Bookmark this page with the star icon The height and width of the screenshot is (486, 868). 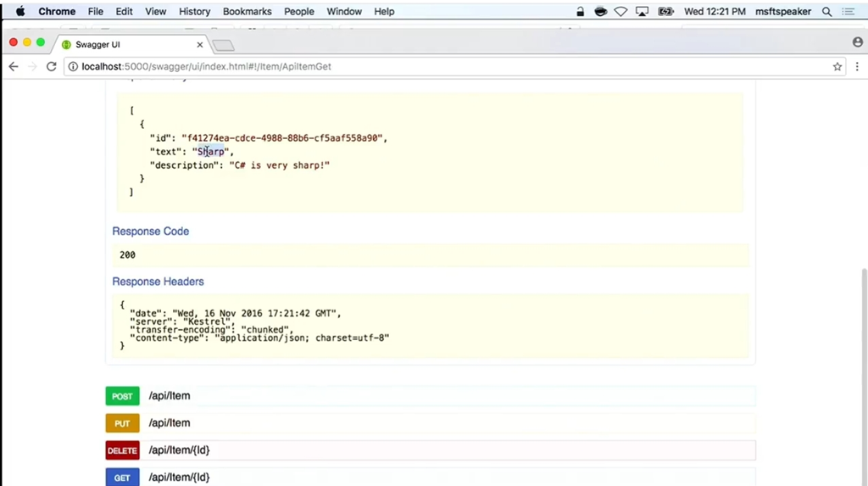[x=837, y=66]
